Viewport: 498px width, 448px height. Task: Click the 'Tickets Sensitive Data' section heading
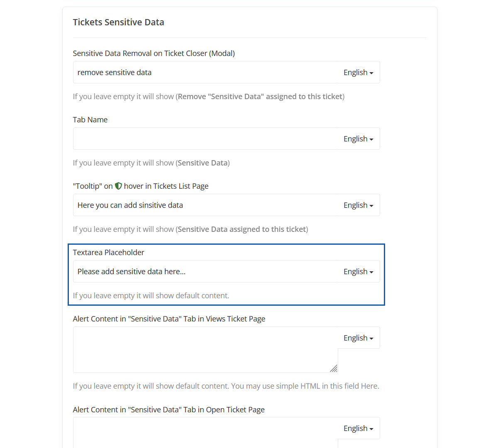pos(119,22)
